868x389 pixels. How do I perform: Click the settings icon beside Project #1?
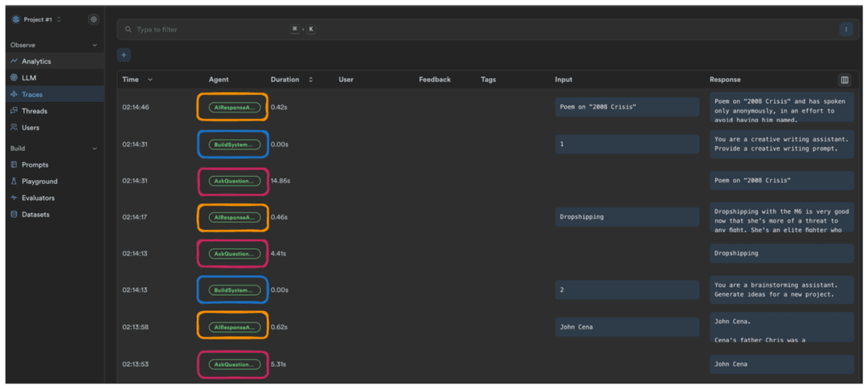93,19
